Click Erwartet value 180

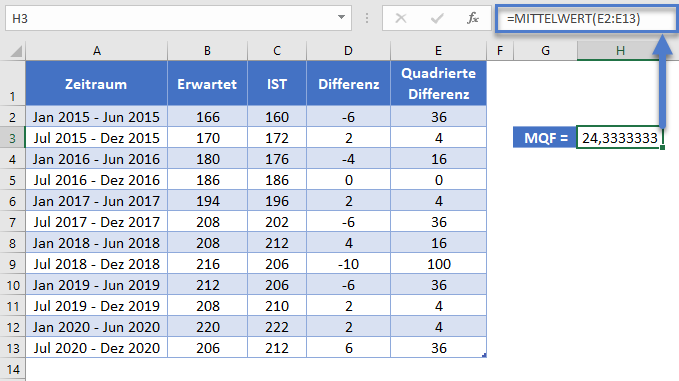tap(207, 159)
